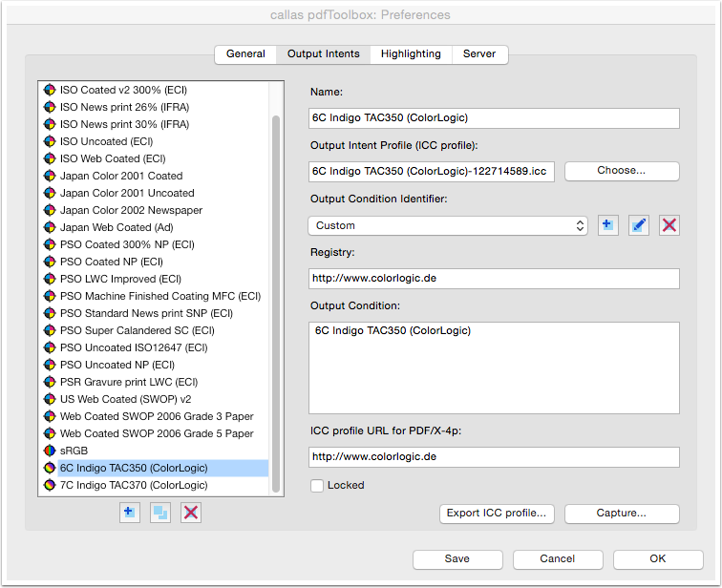
Task: Click the Capture... button
Action: click(622, 514)
